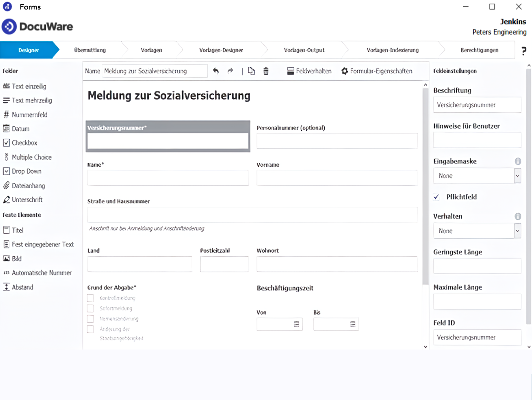Image resolution: width=532 pixels, height=400 pixels.
Task: Click the redo arrow icon
Action: 230,71
